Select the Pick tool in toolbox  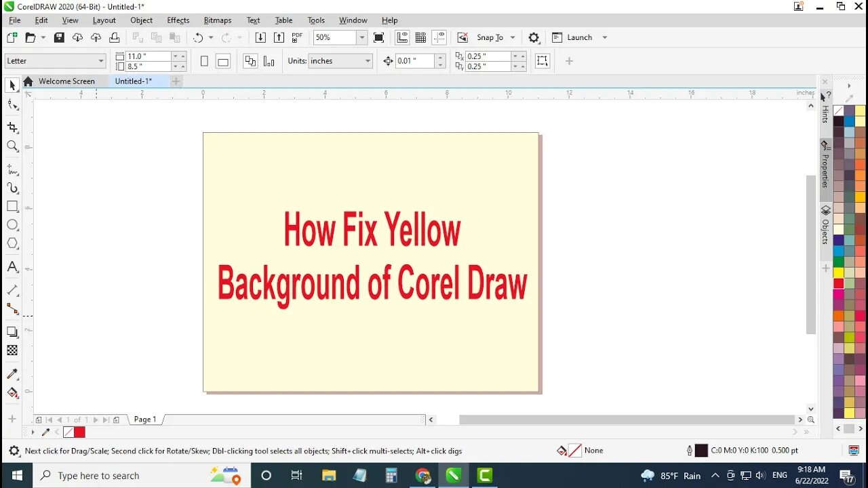(12, 85)
